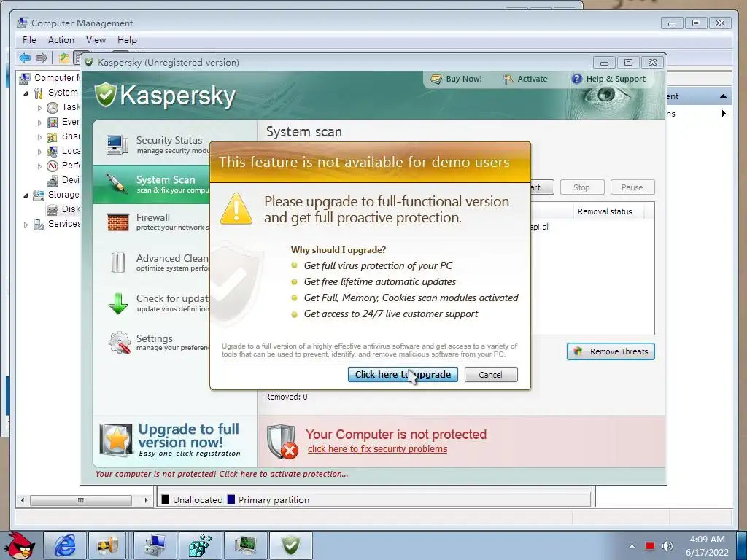The height and width of the screenshot is (560, 747).
Task: Collapse the Actions pane section arrow
Action: [x=723, y=96]
